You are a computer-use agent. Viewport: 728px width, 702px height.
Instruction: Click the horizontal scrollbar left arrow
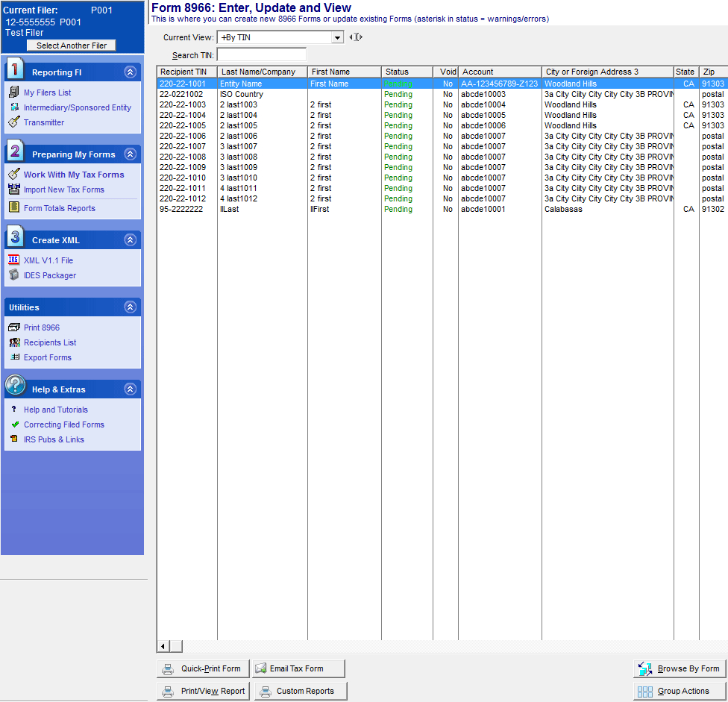tap(163, 646)
